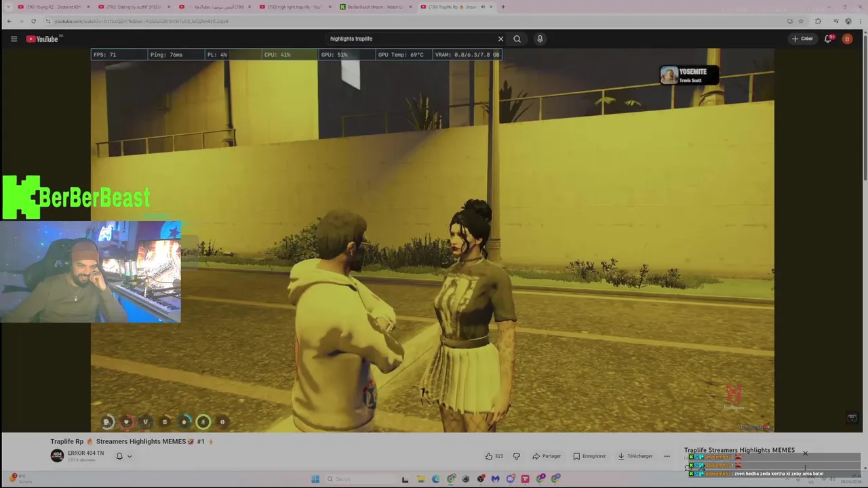Open the browser three-dot menu
Image resolution: width=868 pixels, height=488 pixels.
(x=859, y=21)
